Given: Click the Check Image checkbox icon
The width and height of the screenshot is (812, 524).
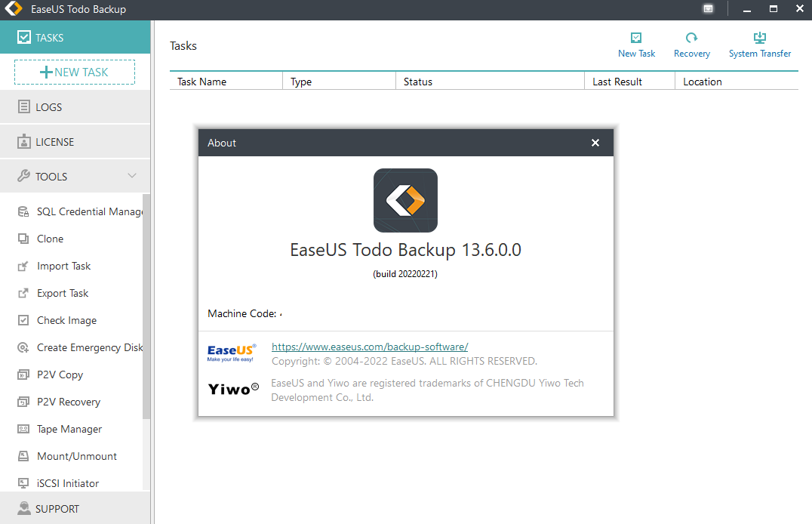Looking at the screenshot, I should coord(23,320).
